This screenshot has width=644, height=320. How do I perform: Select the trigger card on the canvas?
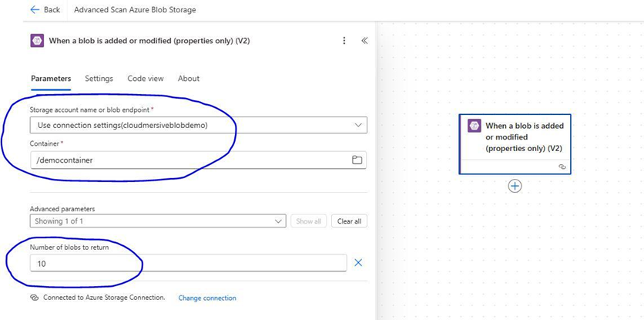coord(515,144)
